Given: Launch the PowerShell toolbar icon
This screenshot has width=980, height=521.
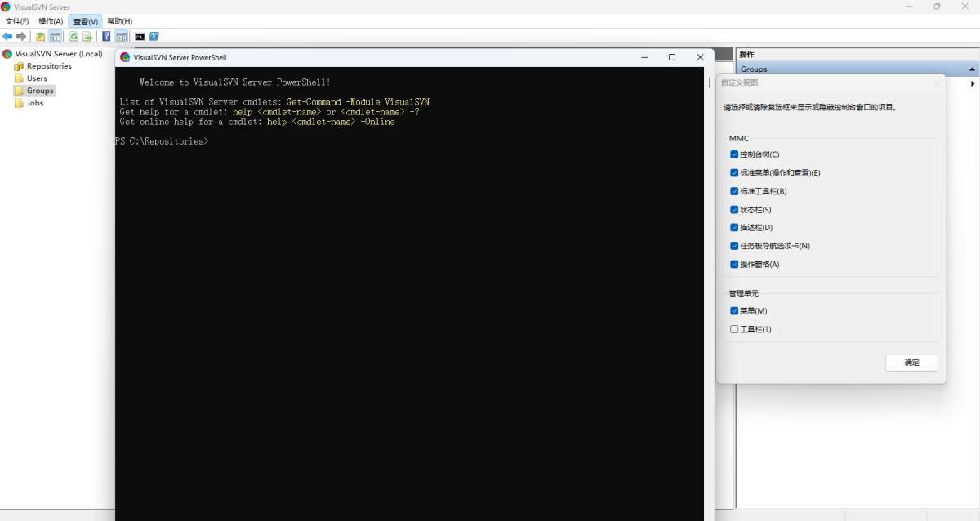Looking at the screenshot, I should point(154,37).
